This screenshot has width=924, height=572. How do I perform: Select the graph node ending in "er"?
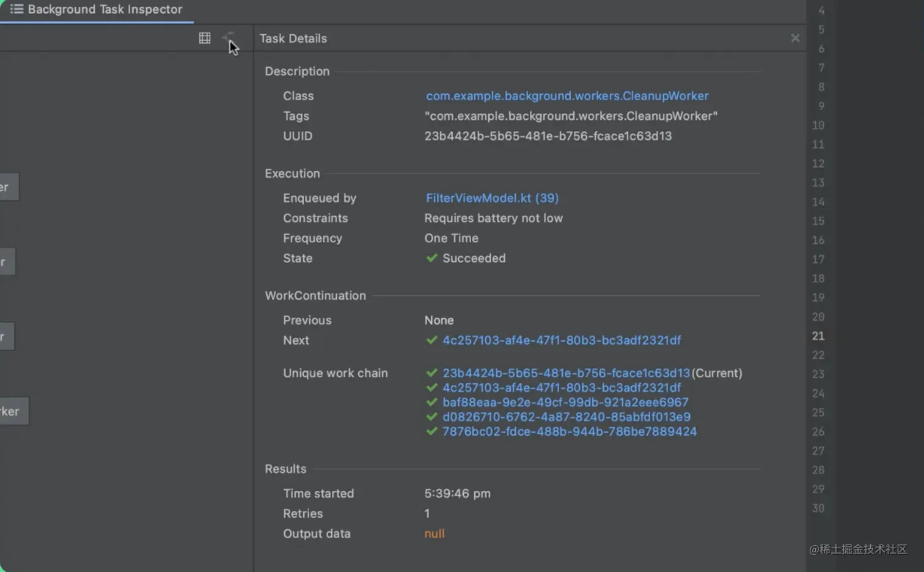7,187
